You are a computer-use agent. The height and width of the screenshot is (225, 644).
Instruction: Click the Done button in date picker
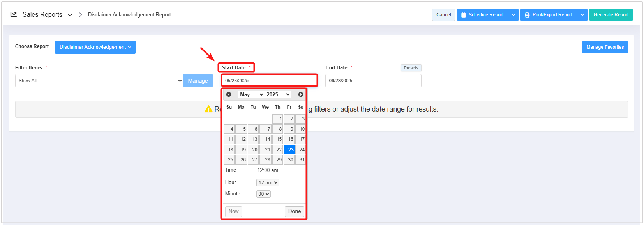[294, 211]
